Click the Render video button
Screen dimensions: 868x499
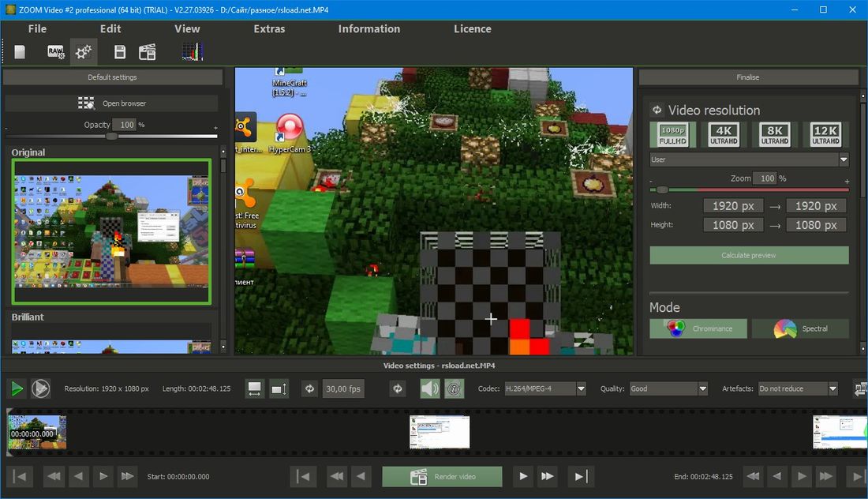tap(442, 477)
